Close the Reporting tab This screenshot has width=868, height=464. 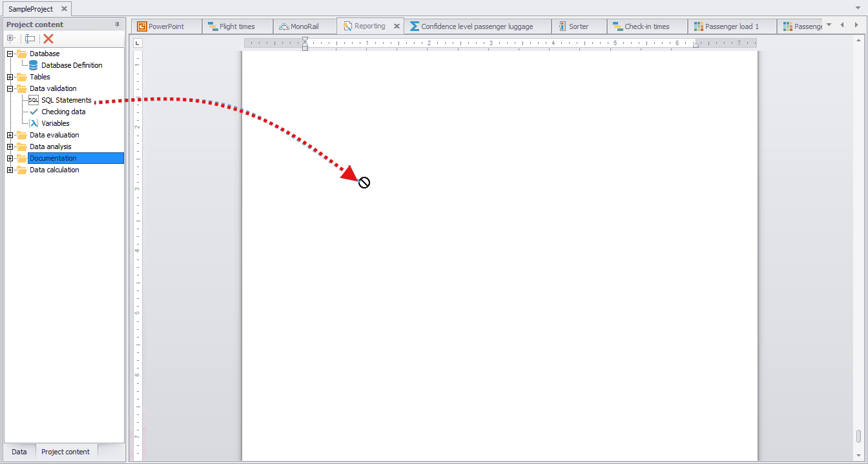[397, 26]
